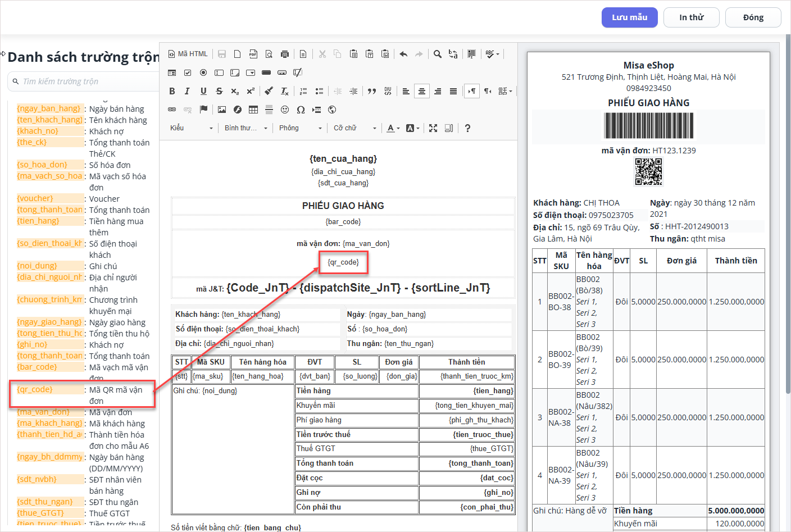Click the print icon in editor toolbar
This screenshot has width=791, height=532.
[x=285, y=54]
